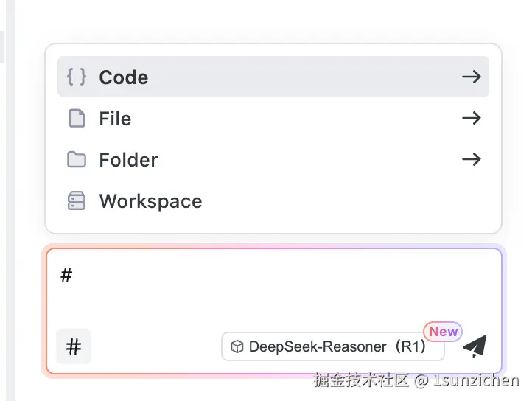This screenshot has width=532, height=401.
Task: Click the cube icon beside DeepSeek-Reasoner
Action: tap(237, 346)
